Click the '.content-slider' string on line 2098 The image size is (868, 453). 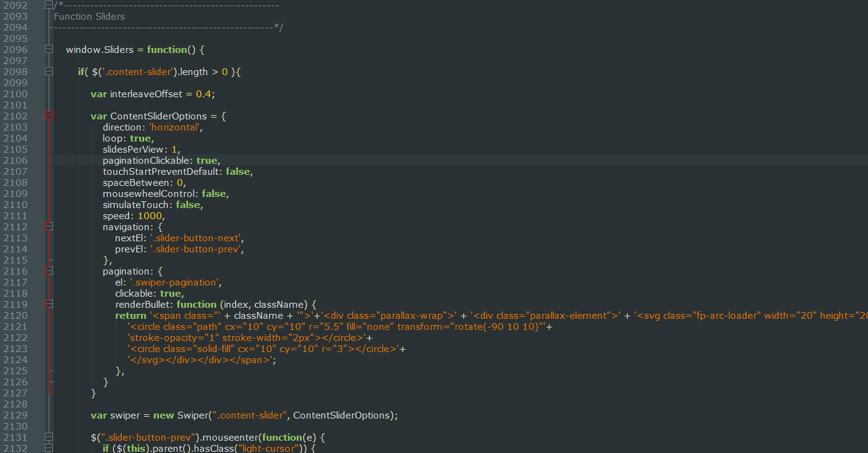tap(136, 72)
